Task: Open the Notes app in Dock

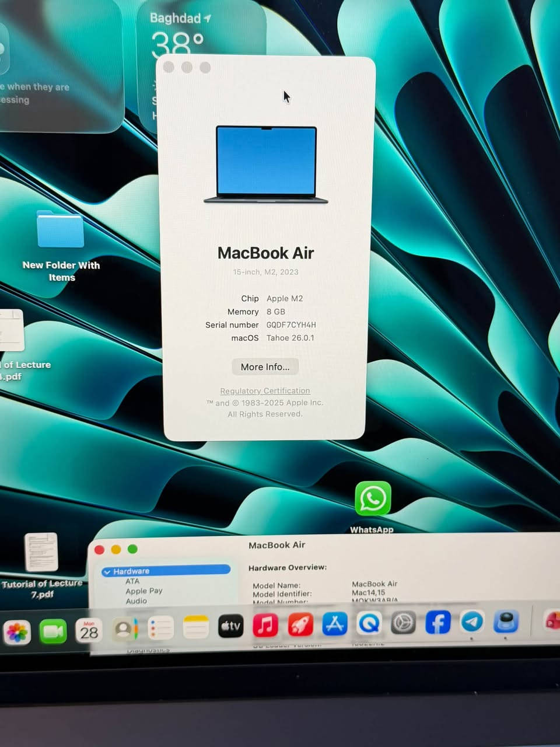Action: (x=196, y=627)
